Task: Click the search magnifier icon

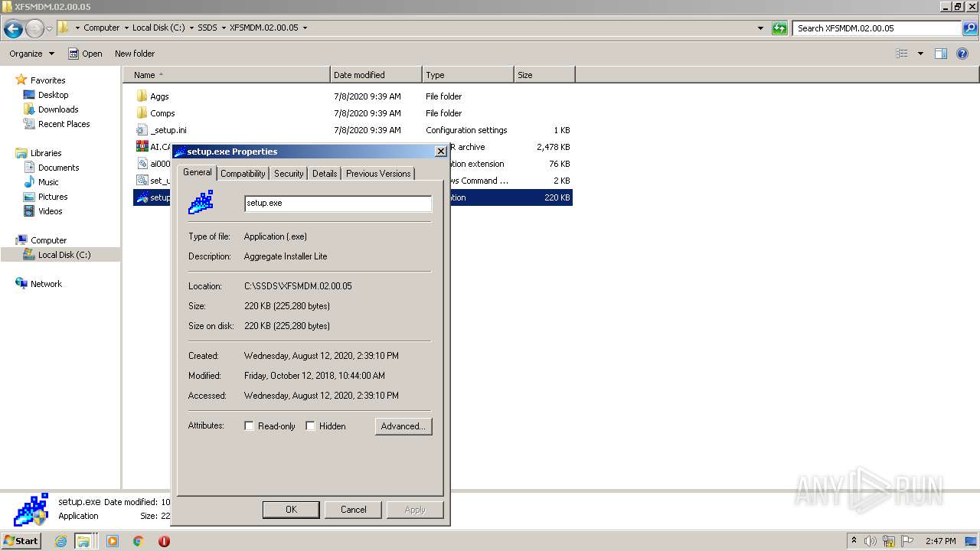Action: pyautogui.click(x=969, y=28)
